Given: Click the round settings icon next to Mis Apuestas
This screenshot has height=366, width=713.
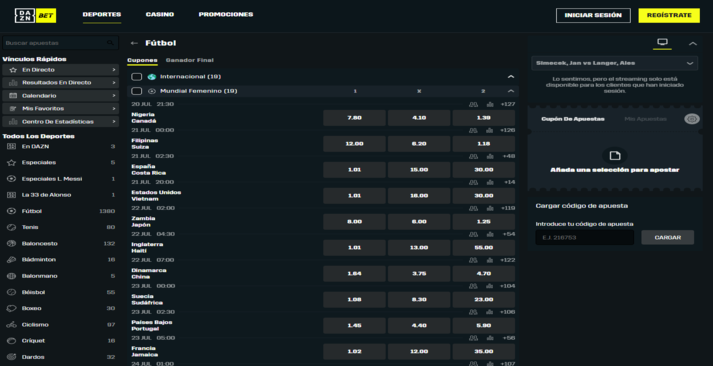Looking at the screenshot, I should pyautogui.click(x=692, y=119).
